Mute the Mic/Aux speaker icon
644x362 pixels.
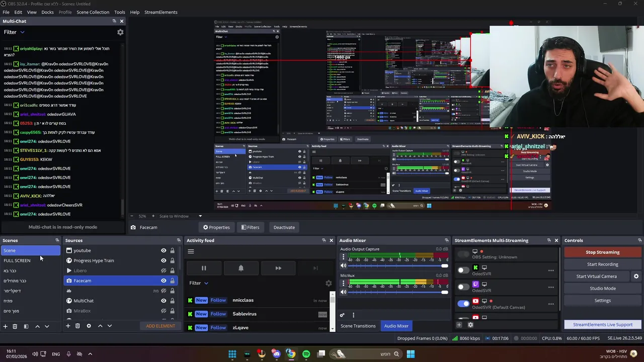[344, 292]
